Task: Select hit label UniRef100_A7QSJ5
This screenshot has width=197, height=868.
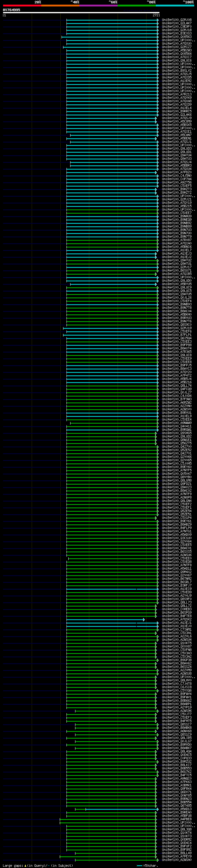Action: point(177,74)
